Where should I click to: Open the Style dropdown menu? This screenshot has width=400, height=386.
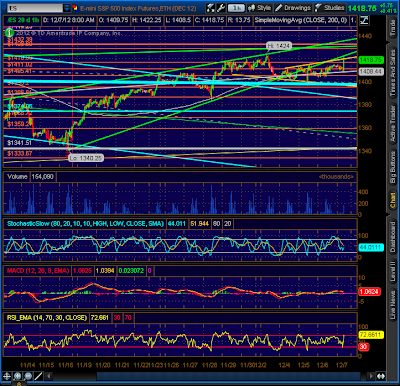tap(259, 8)
